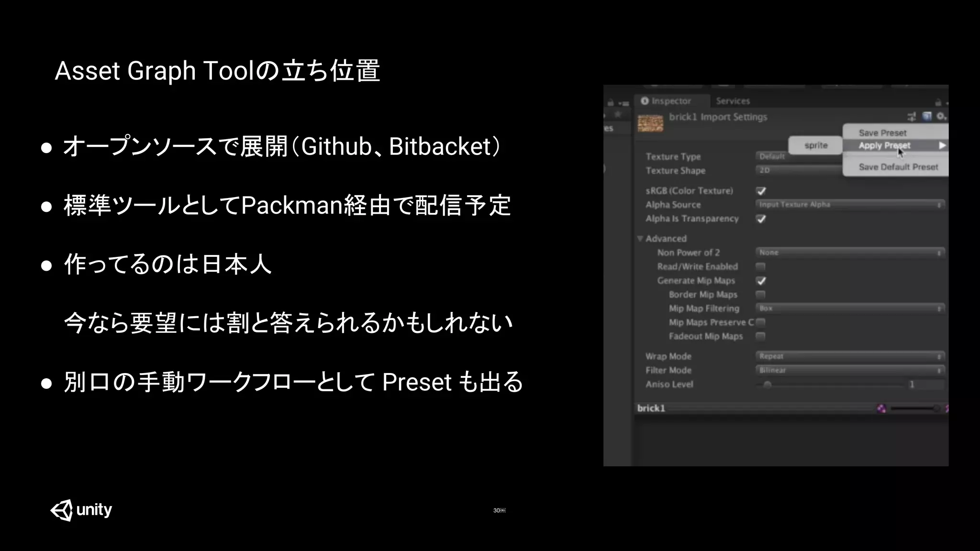Open the panel options menu beside left lock
The height and width of the screenshot is (551, 980).
tap(624, 103)
